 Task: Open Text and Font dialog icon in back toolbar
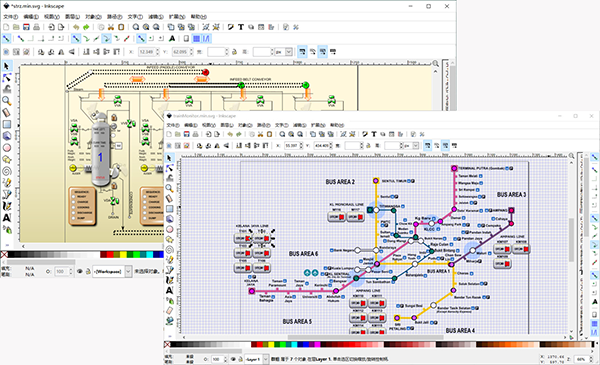pos(241,27)
